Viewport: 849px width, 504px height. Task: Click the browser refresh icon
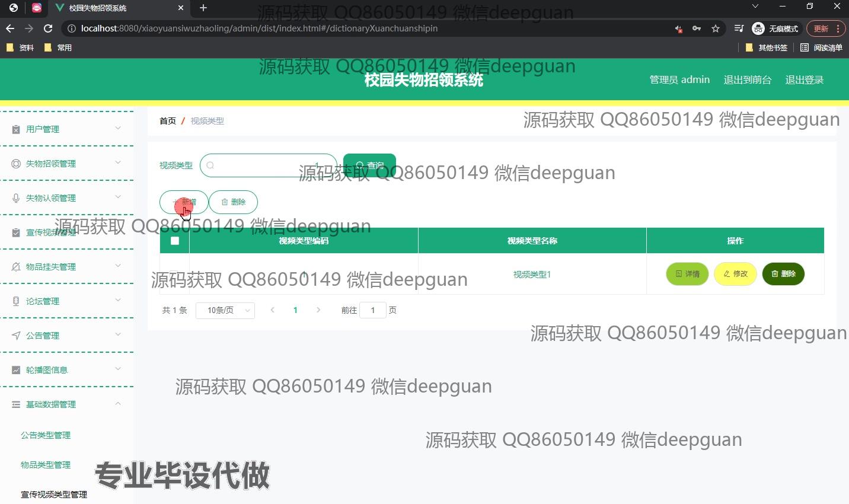tap(47, 28)
